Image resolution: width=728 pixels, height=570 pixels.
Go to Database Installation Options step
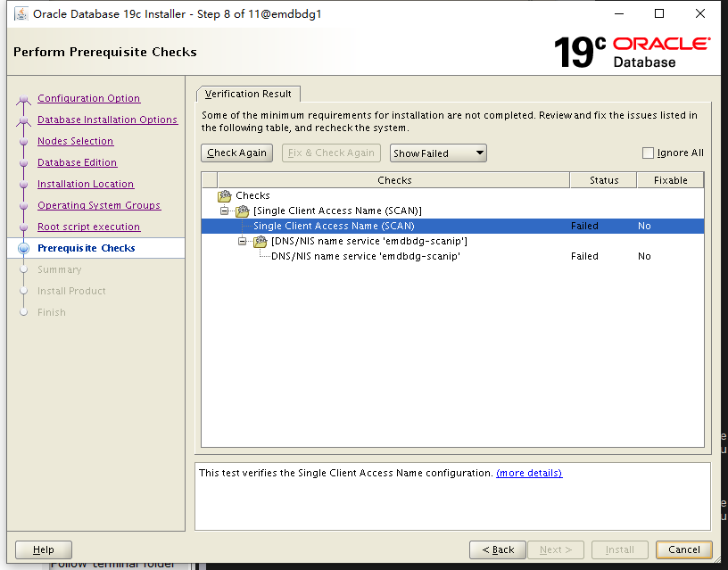pyautogui.click(x=107, y=120)
